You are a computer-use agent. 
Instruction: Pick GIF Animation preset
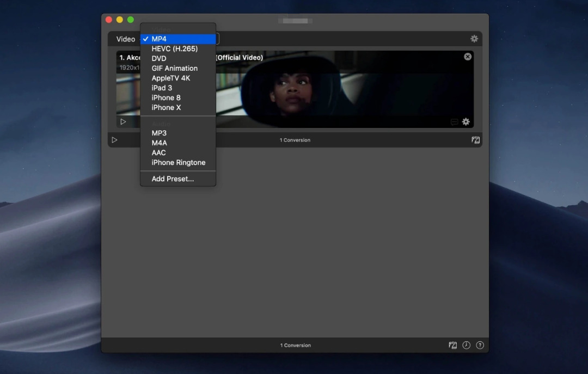pos(177,68)
